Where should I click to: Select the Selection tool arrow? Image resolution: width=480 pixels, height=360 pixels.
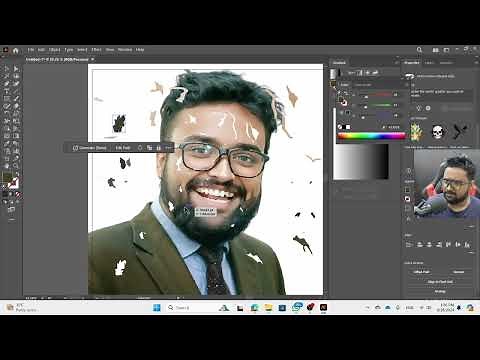click(6, 69)
